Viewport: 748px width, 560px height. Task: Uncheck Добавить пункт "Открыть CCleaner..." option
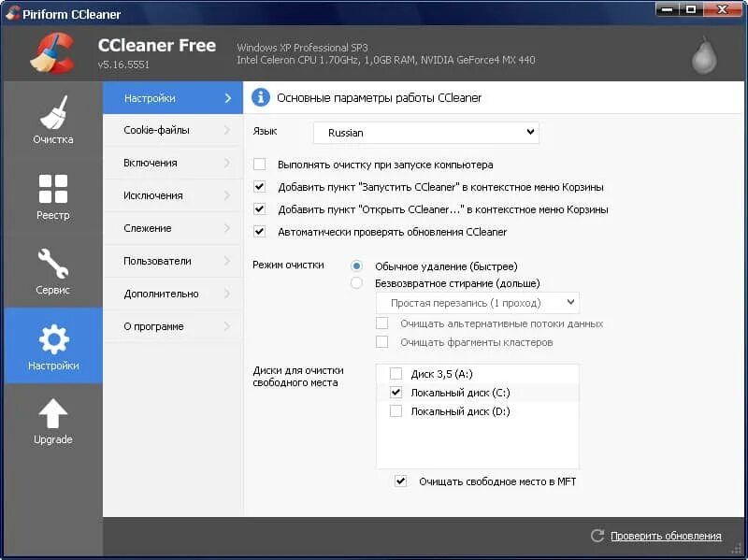point(260,208)
